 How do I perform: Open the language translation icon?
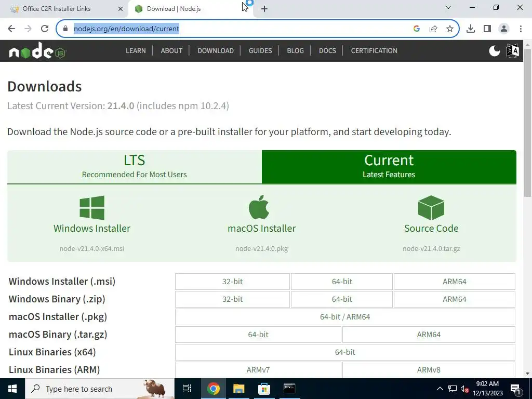(x=512, y=51)
